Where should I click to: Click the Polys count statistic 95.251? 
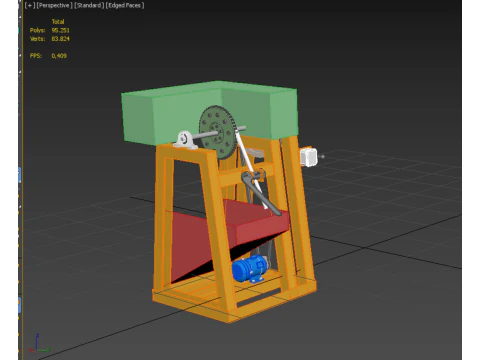60,30
